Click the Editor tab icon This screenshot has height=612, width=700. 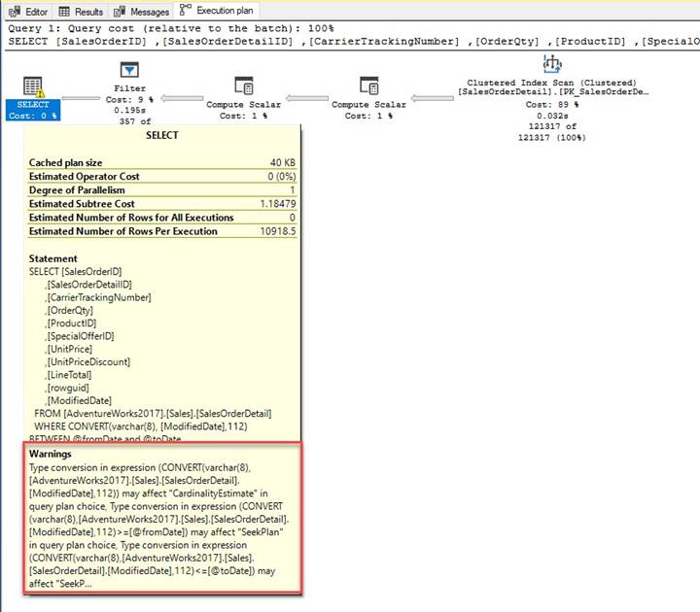(15, 12)
